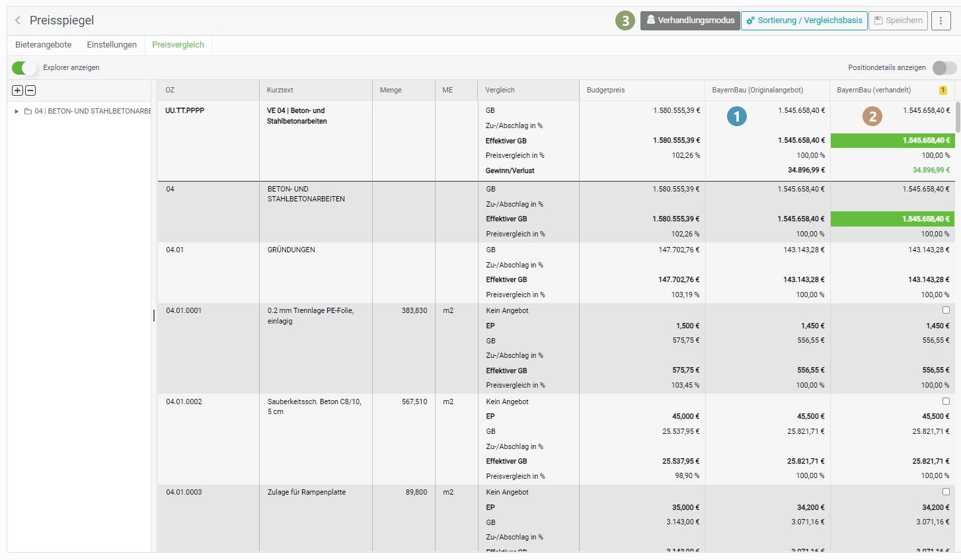Screen dimensions: 961x560
Task: Click the black 34.896,99 € in Originalangebot column
Action: pyautogui.click(x=806, y=170)
